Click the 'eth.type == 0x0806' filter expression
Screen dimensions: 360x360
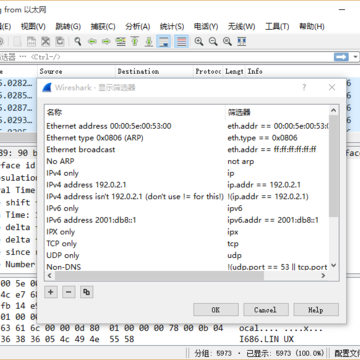[x=262, y=138]
